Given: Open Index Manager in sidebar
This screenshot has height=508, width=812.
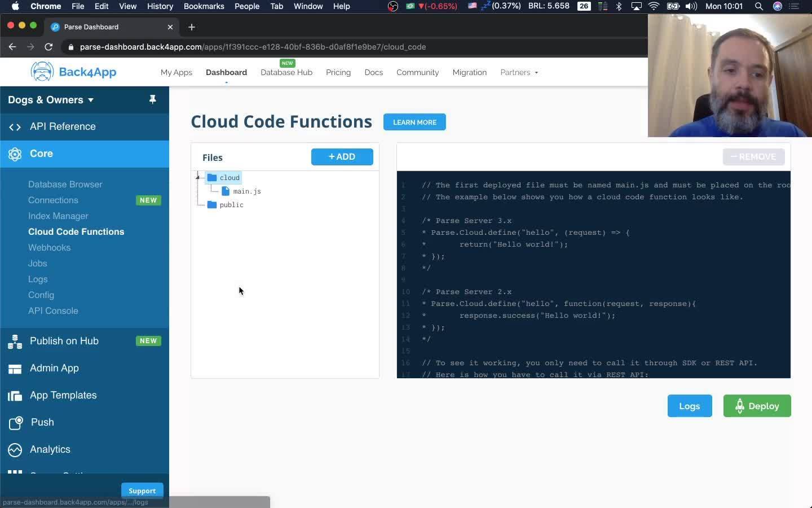Looking at the screenshot, I should (x=58, y=216).
